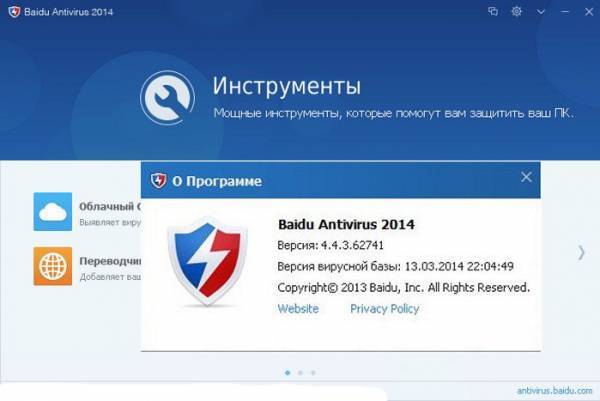Viewport: 600px width, 401px height.
Task: Click the Инструменты heading
Action: coord(287,85)
